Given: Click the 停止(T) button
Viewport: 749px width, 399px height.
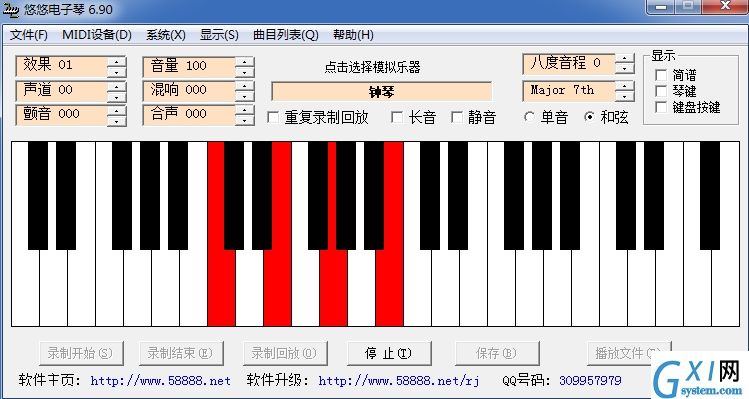Looking at the screenshot, I should point(388,354).
